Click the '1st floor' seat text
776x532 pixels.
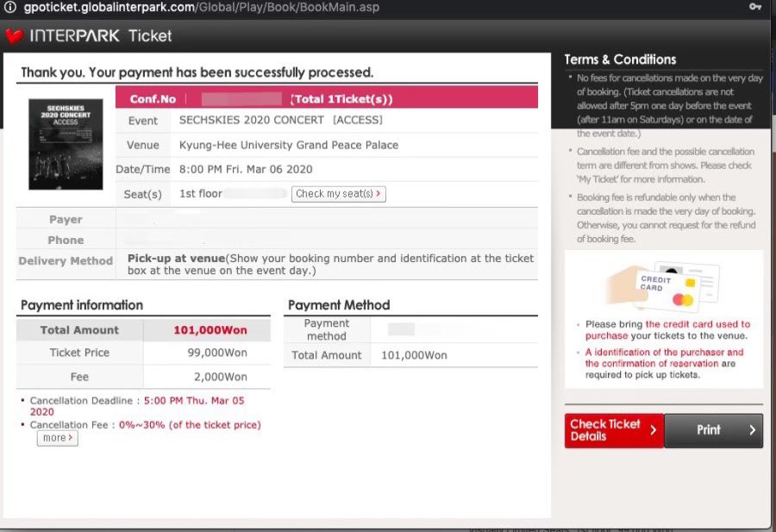(x=200, y=193)
